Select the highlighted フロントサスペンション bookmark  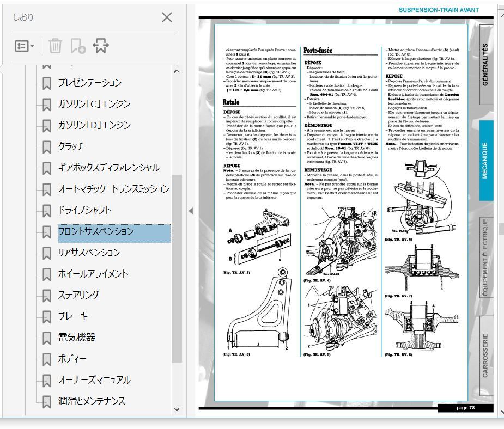click(114, 234)
